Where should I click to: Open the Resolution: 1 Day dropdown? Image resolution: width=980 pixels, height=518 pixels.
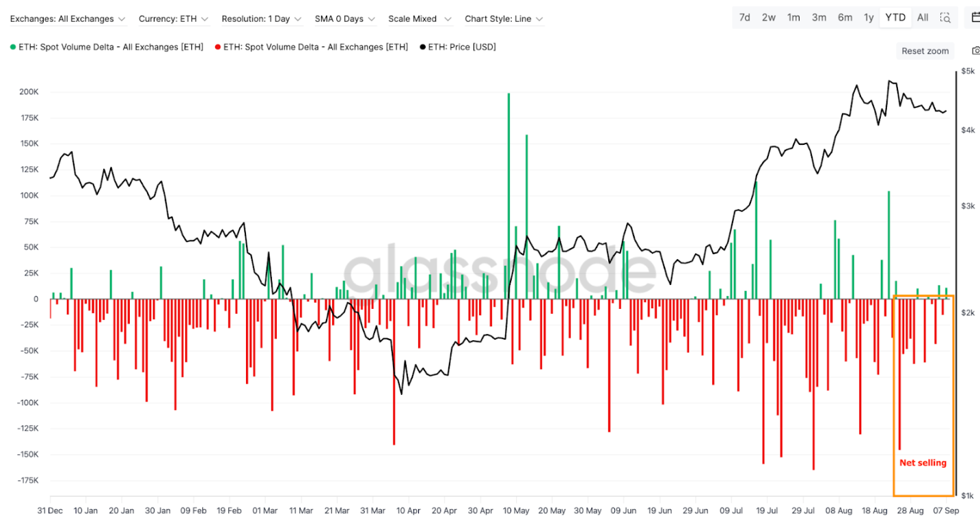click(261, 19)
